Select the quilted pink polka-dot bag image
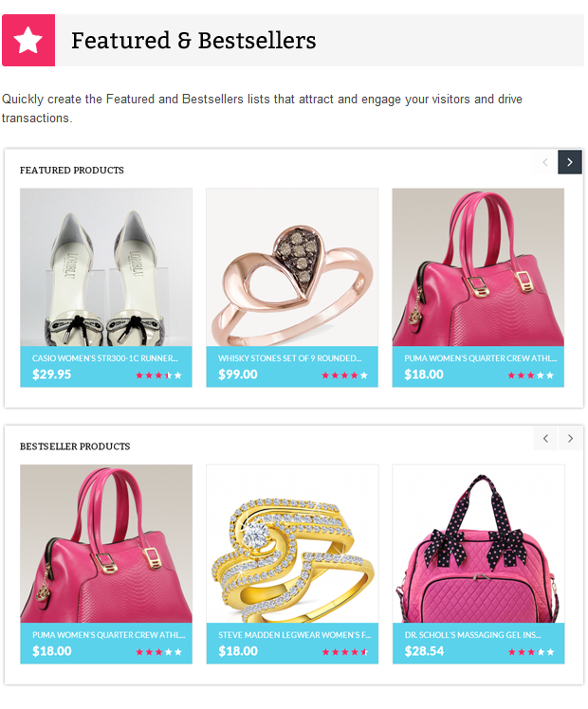Screen dimensions: 588x709 [x=479, y=544]
